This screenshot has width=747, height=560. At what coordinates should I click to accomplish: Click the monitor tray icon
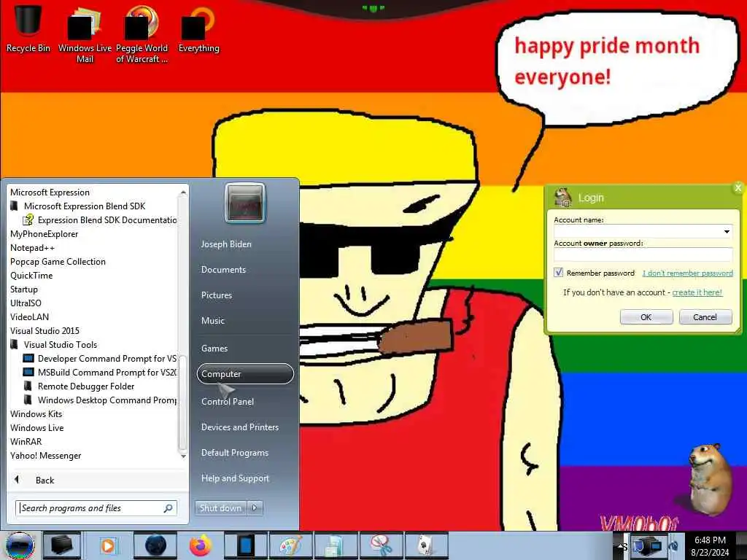pos(649,545)
